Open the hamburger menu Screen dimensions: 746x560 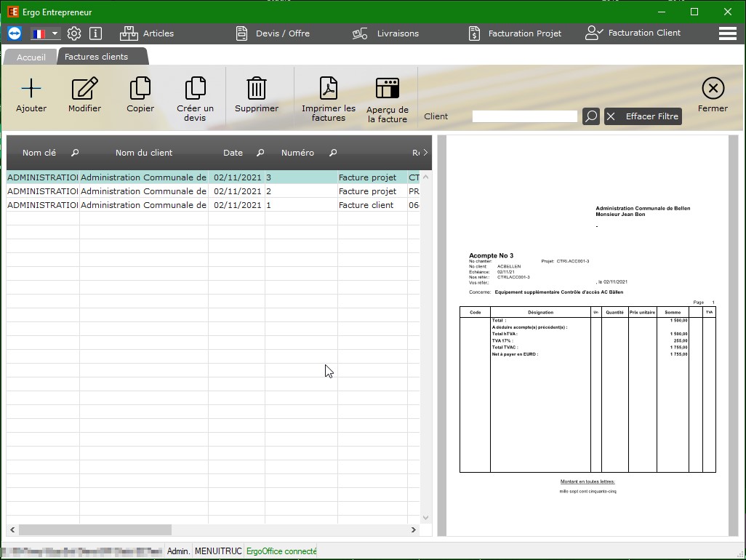[727, 33]
